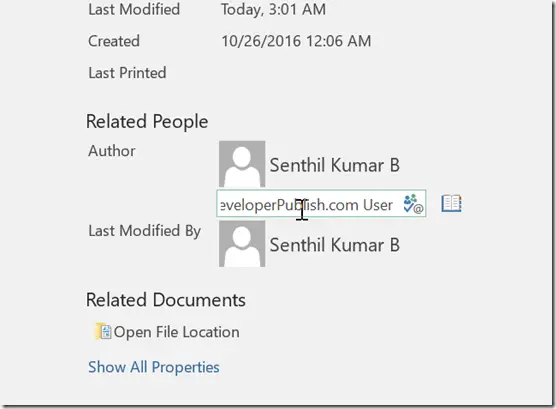Image resolution: width=556 pixels, height=409 pixels.
Task: Click the Author avatar for Senthil Kumar B
Action: [x=242, y=164]
